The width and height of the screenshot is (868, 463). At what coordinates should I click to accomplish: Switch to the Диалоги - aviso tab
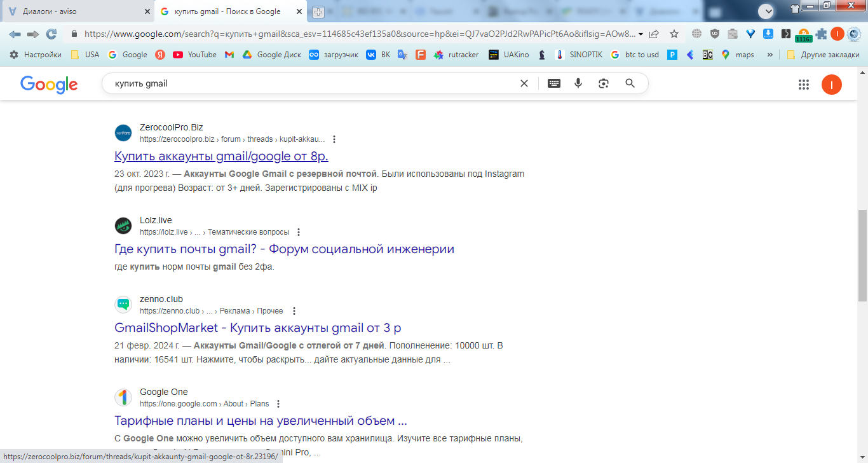point(78,11)
